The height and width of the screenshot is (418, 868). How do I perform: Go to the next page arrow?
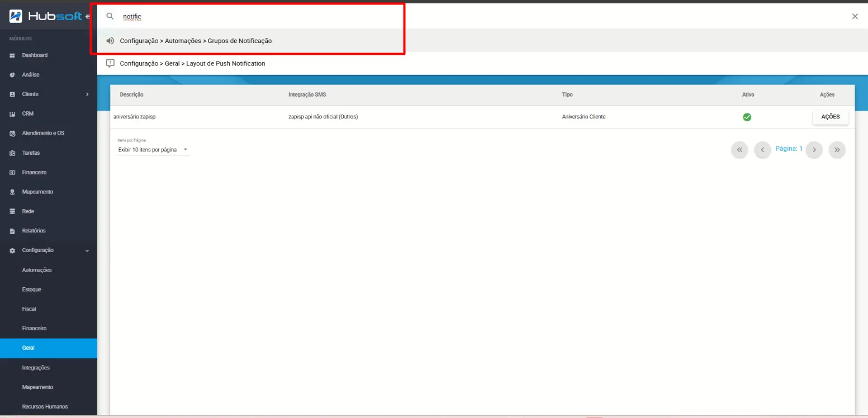814,150
